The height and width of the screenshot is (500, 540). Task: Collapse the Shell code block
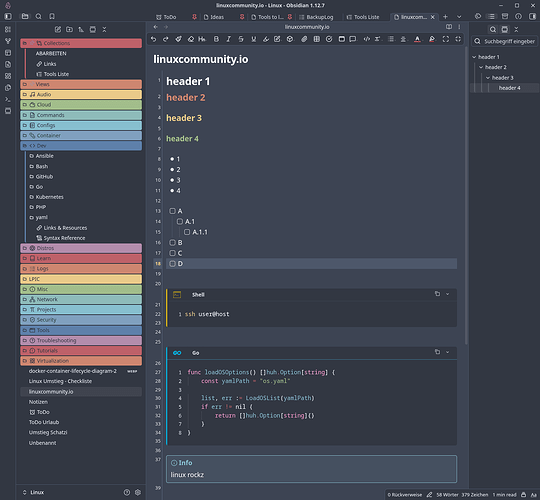[x=448, y=294]
